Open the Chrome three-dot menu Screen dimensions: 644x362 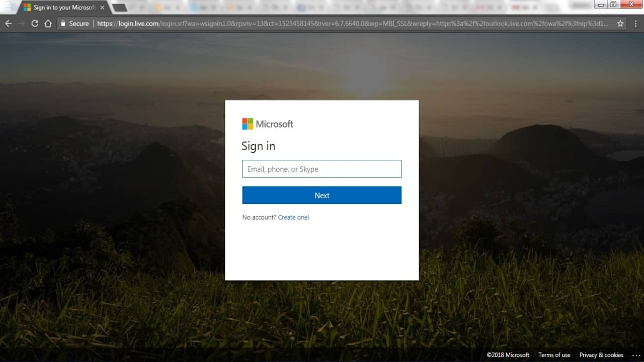click(635, 24)
